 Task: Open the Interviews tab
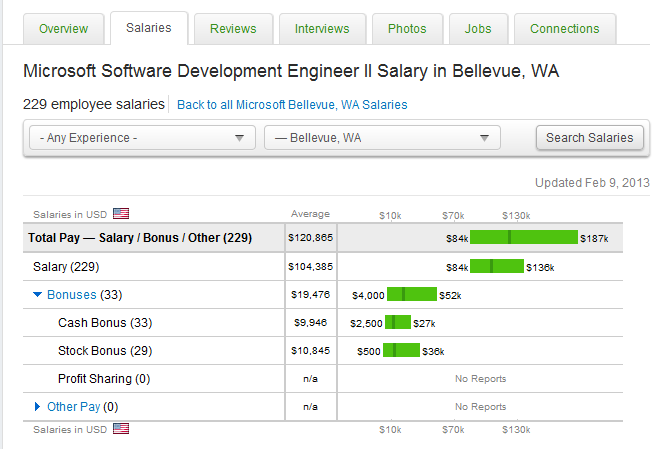pos(322,29)
